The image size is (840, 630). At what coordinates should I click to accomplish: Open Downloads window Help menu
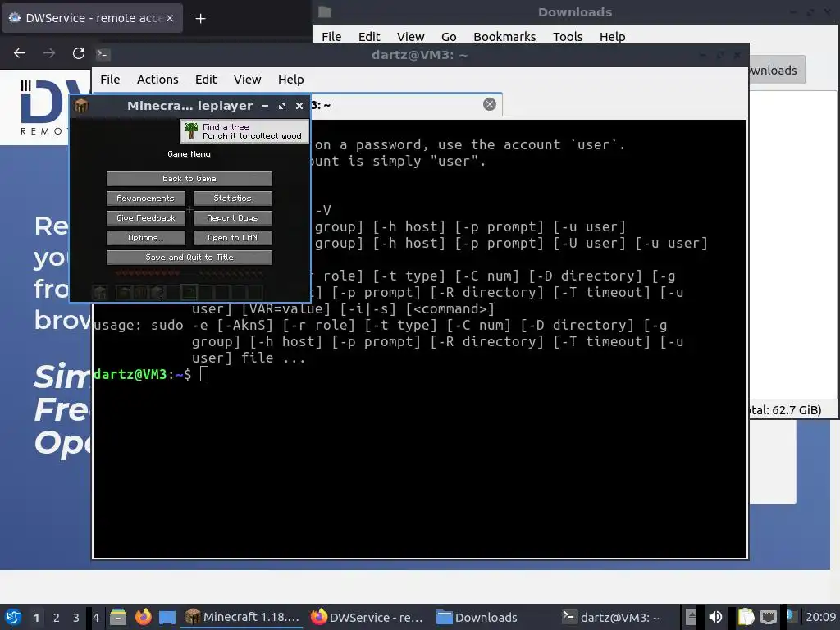(612, 36)
